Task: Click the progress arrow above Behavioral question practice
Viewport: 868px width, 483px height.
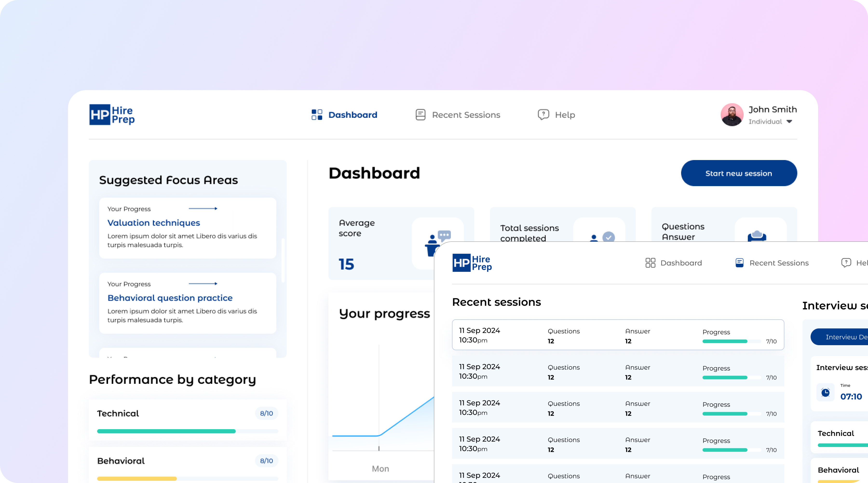Action: pyautogui.click(x=203, y=284)
